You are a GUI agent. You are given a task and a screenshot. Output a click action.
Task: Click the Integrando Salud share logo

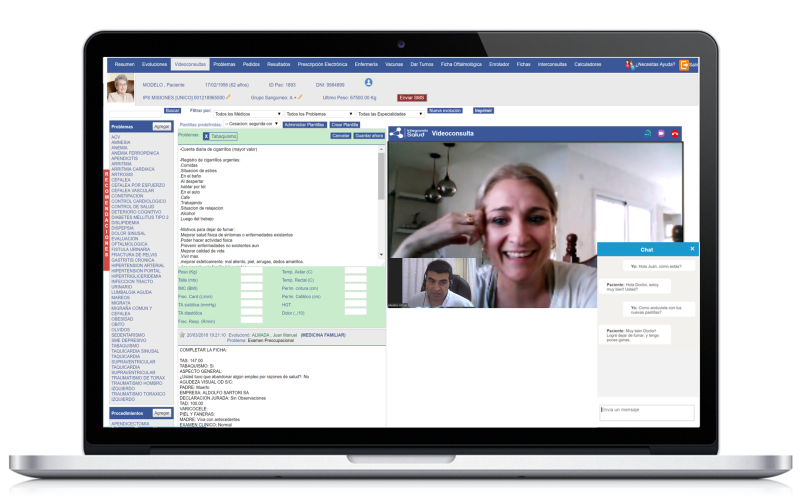point(396,134)
